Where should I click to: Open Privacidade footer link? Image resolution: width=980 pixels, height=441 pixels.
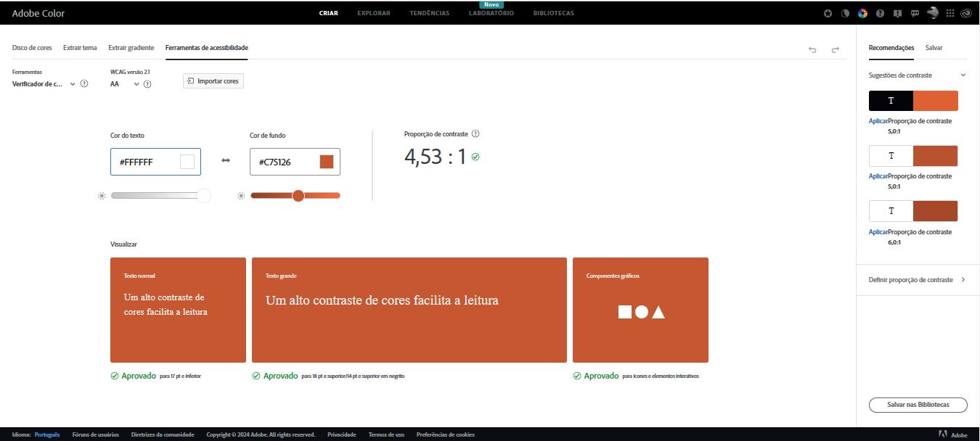342,434
